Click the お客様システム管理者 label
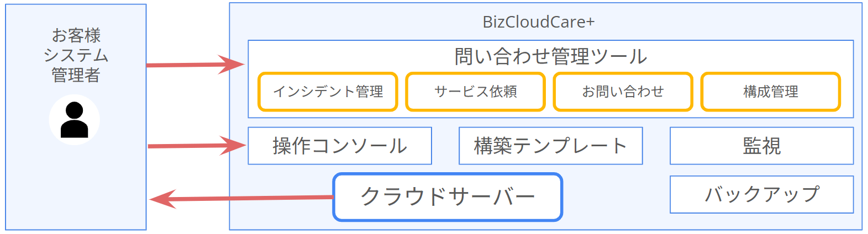 [x=76, y=55]
